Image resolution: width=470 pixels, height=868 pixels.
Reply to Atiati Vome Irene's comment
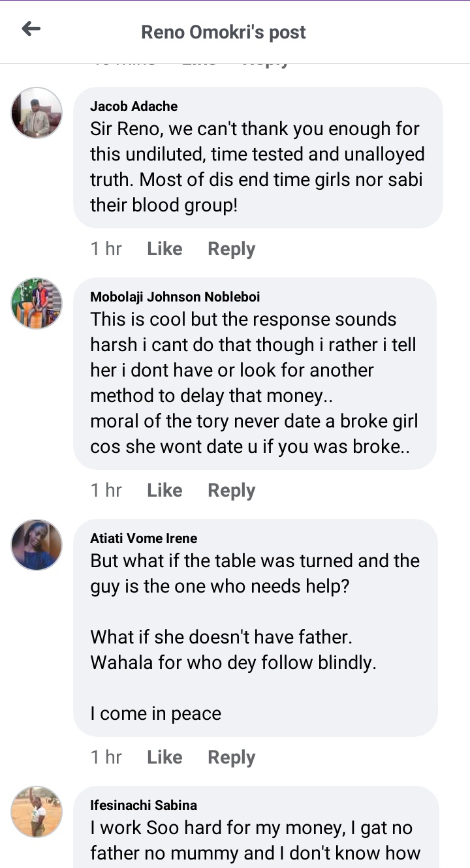click(231, 757)
